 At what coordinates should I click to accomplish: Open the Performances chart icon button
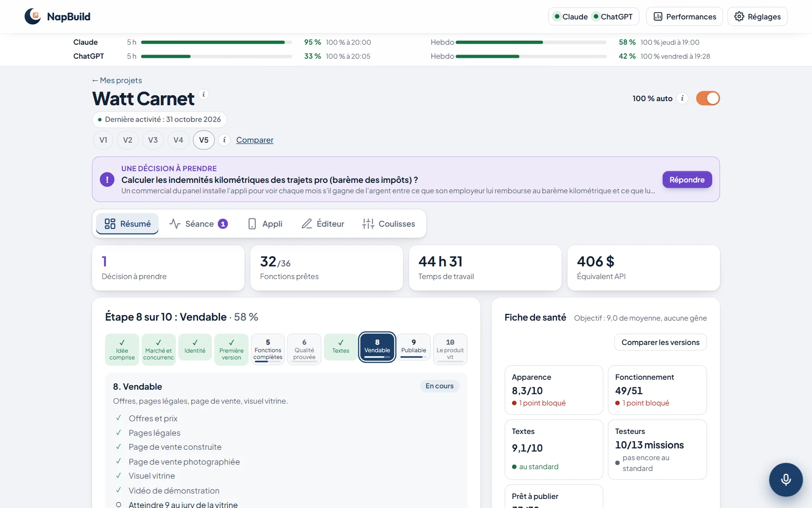(658, 17)
